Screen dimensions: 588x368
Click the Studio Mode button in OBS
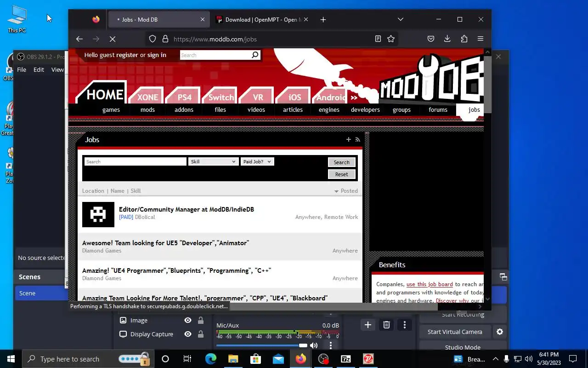tap(463, 347)
